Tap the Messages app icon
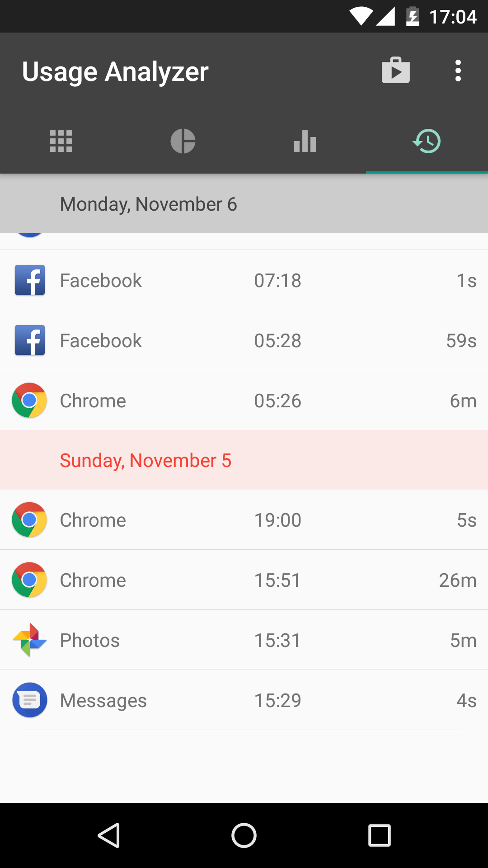The width and height of the screenshot is (488, 868). (30, 700)
